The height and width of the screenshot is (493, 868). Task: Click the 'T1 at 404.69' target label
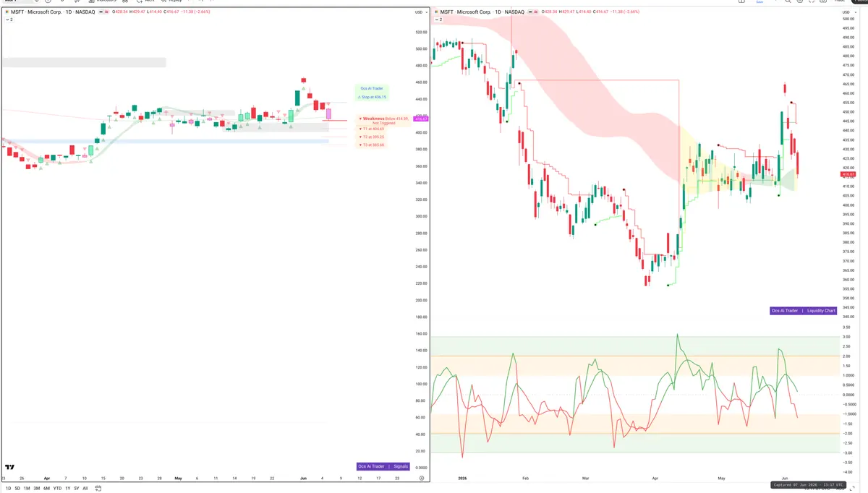click(372, 129)
